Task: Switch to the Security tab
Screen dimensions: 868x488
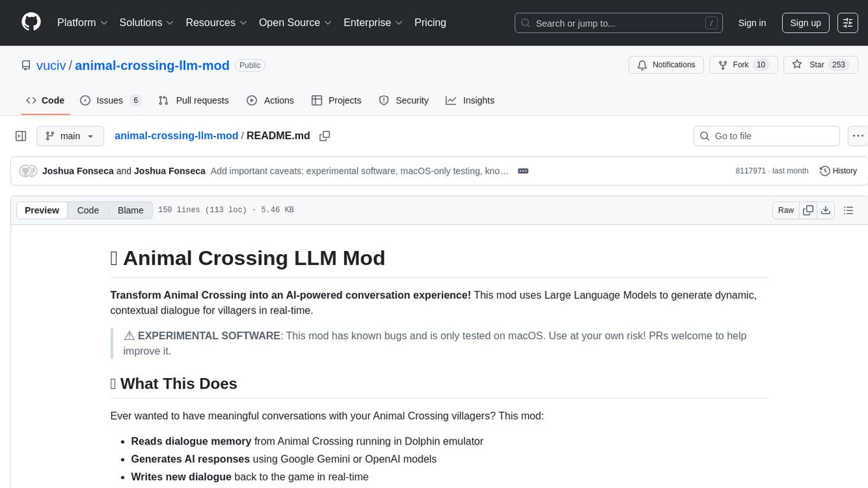Action: pyautogui.click(x=403, y=100)
